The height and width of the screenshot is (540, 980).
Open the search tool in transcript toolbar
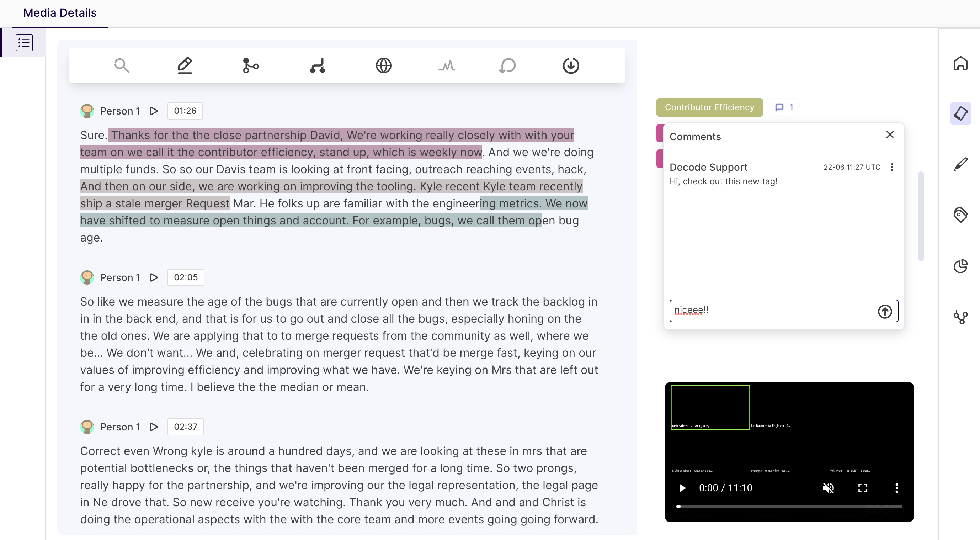122,65
